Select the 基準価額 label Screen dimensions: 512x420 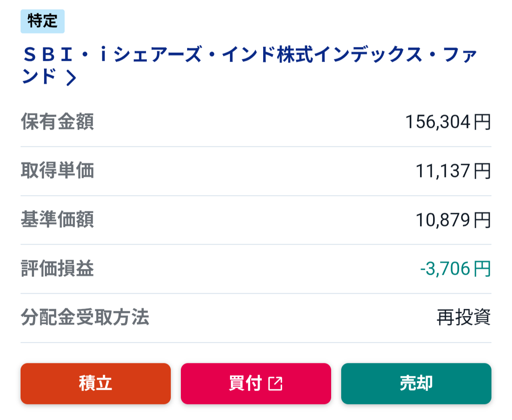[x=57, y=219]
